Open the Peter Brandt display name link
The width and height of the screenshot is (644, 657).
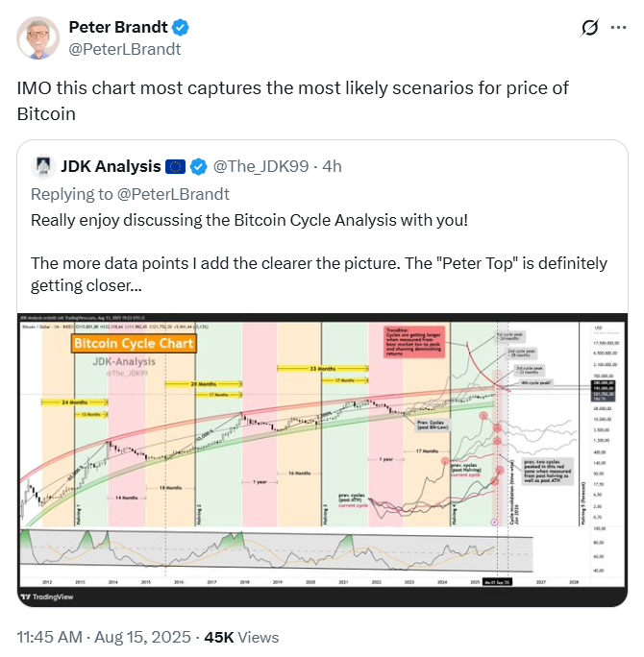coord(118,27)
